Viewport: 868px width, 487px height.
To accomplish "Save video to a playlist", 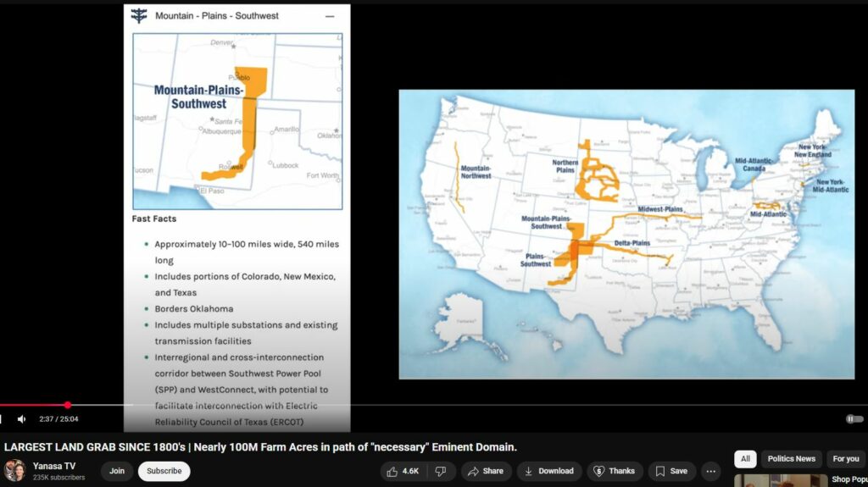I will 671,471.
